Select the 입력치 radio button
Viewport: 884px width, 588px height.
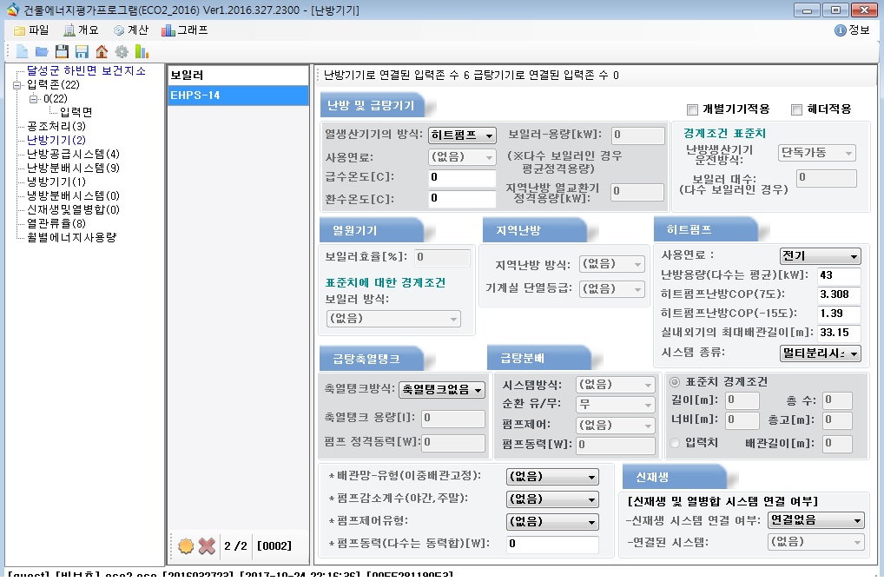pos(675,444)
